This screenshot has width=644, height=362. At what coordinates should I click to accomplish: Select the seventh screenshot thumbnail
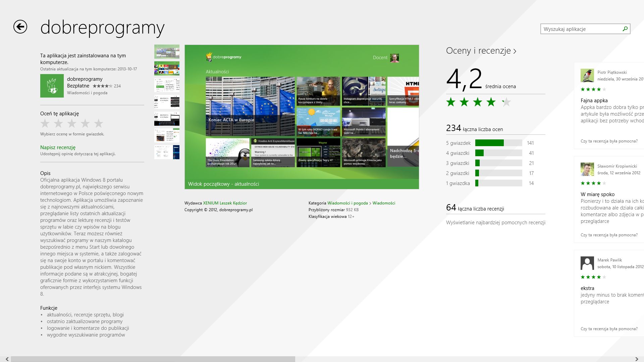(167, 152)
